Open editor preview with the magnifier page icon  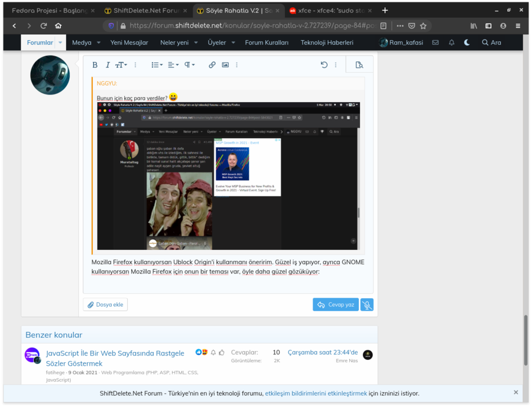tap(359, 65)
